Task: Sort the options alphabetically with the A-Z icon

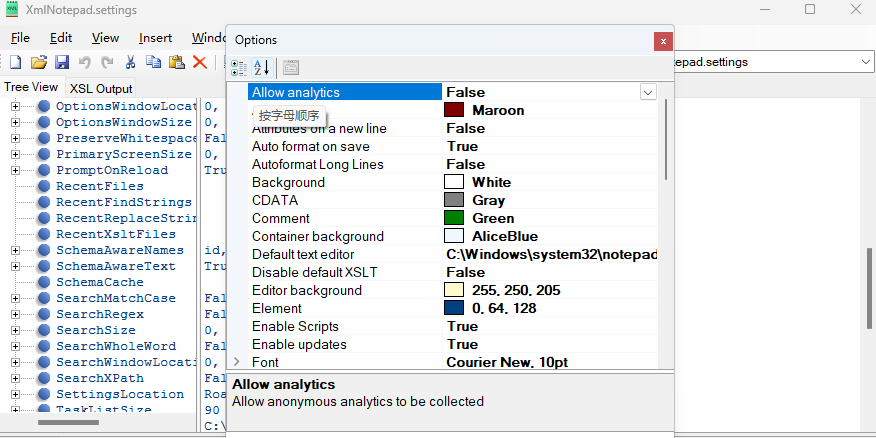Action: pyautogui.click(x=262, y=68)
